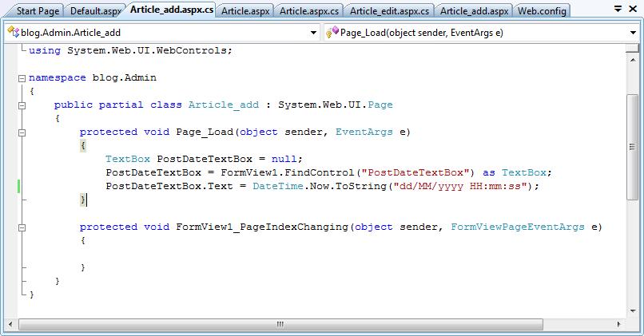644x336 pixels.
Task: Click the "dd/MM/yyyy HH:mm:ss" string literal
Action: (460, 186)
